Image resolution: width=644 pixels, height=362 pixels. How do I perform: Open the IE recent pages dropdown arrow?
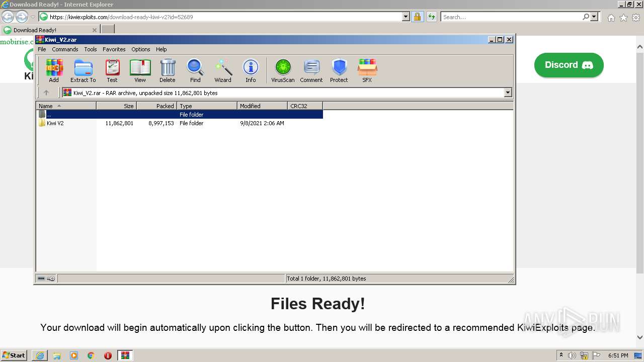(x=33, y=17)
